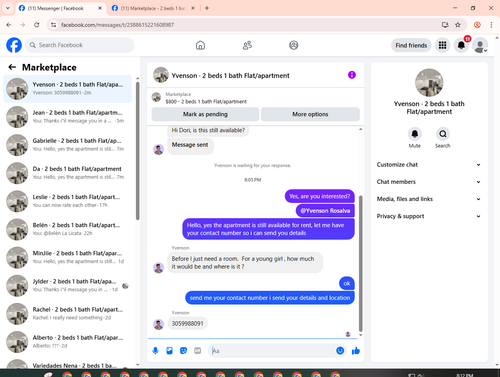Open MinJiie conversation in the list
The height and width of the screenshot is (377, 500).
(67, 257)
